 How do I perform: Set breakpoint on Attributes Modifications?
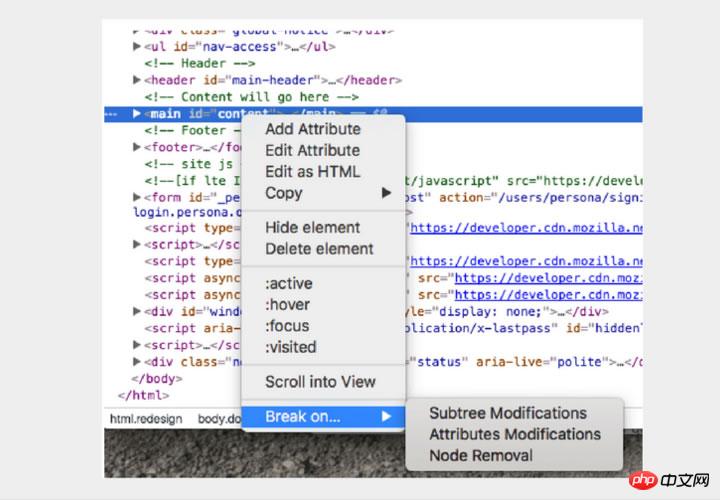pyautogui.click(x=514, y=434)
